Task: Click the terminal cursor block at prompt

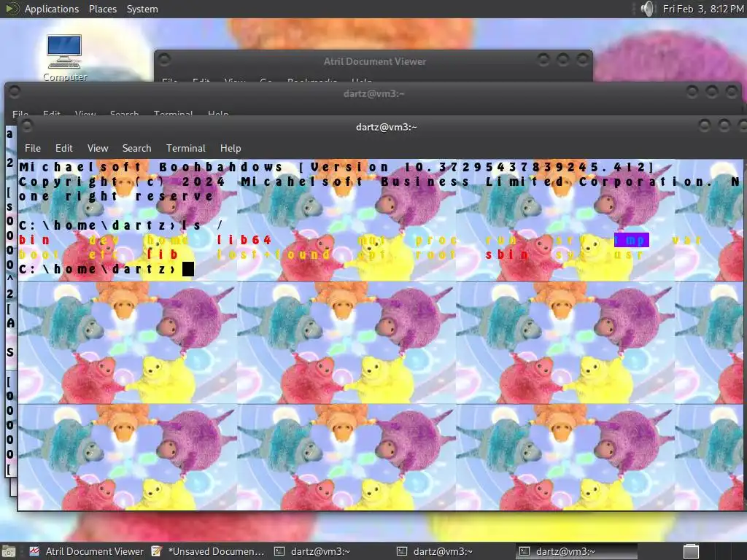Action: (x=188, y=269)
